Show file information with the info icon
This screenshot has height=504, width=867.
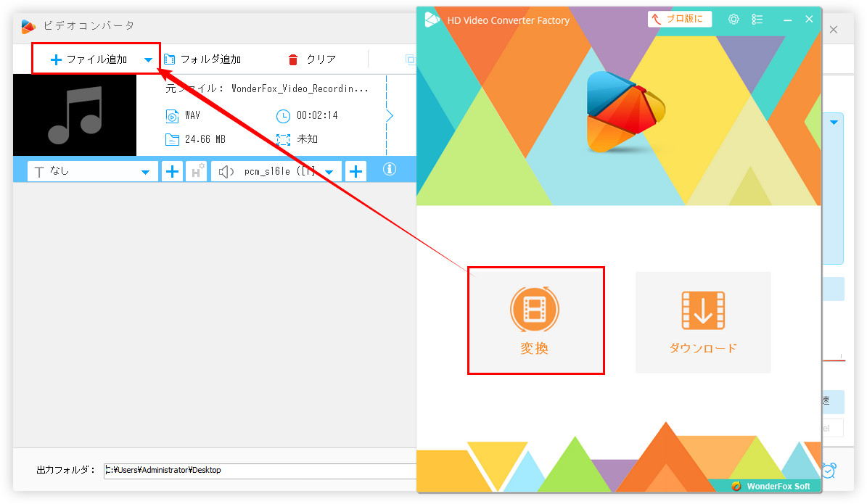coord(390,169)
